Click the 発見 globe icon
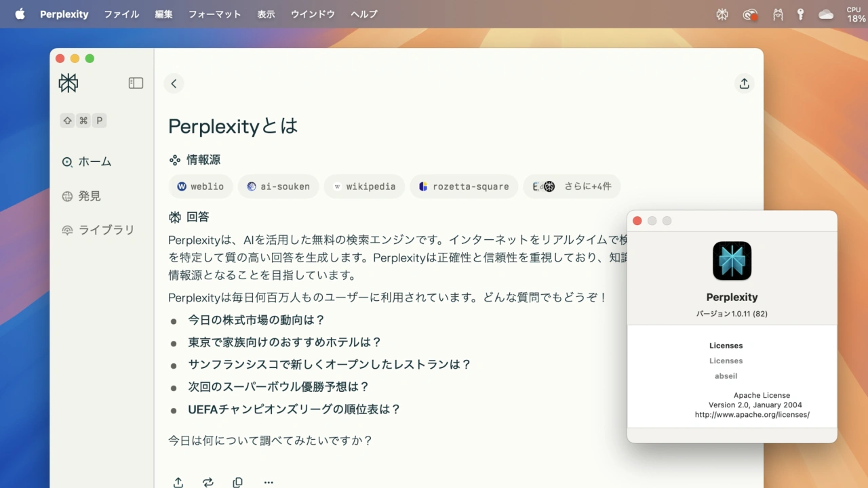868x488 pixels. (x=67, y=196)
